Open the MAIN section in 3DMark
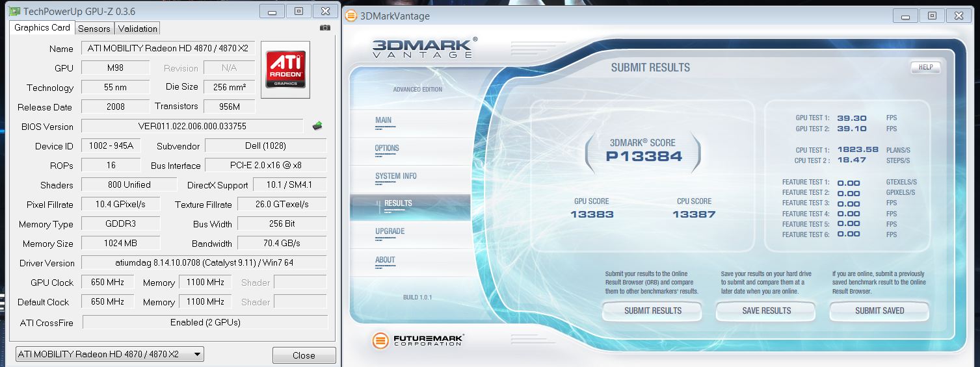980x367 pixels. (383, 120)
